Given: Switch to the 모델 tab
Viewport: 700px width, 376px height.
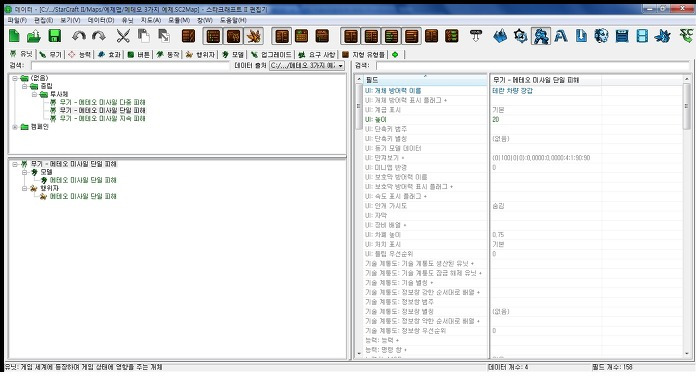Looking at the screenshot, I should click(x=233, y=54).
